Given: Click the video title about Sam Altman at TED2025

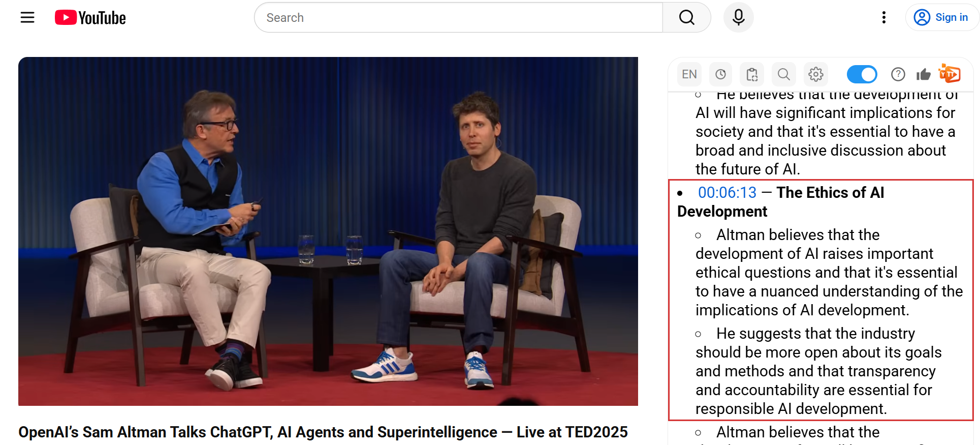Looking at the screenshot, I should [323, 432].
